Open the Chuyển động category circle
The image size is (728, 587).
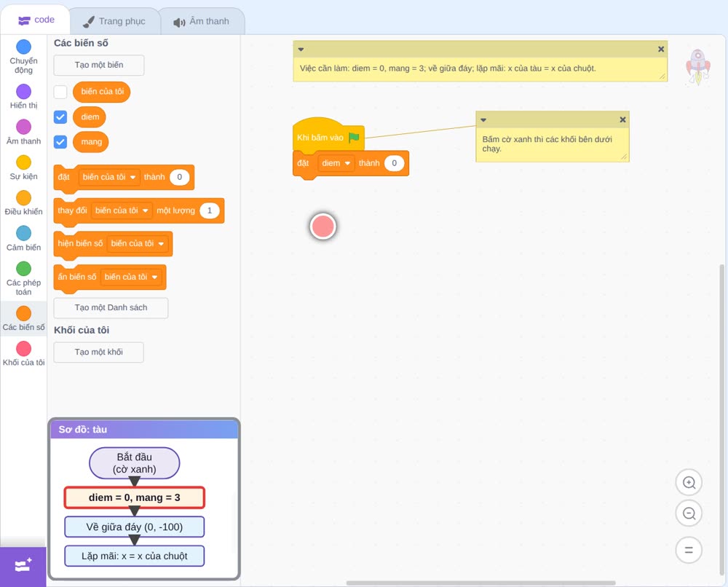pos(24,47)
